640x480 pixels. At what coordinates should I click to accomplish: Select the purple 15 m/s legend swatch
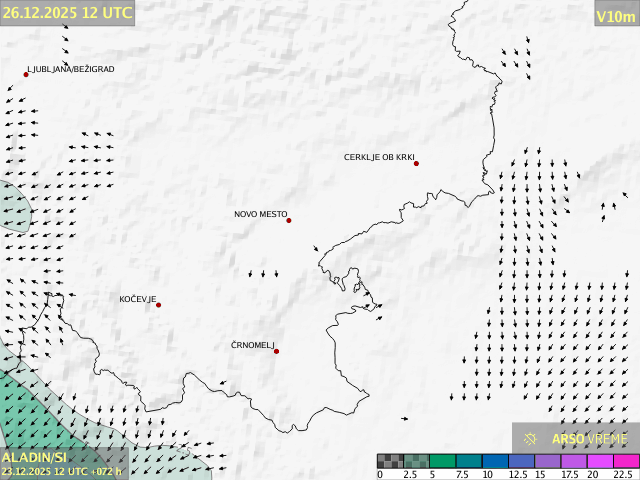click(546, 461)
